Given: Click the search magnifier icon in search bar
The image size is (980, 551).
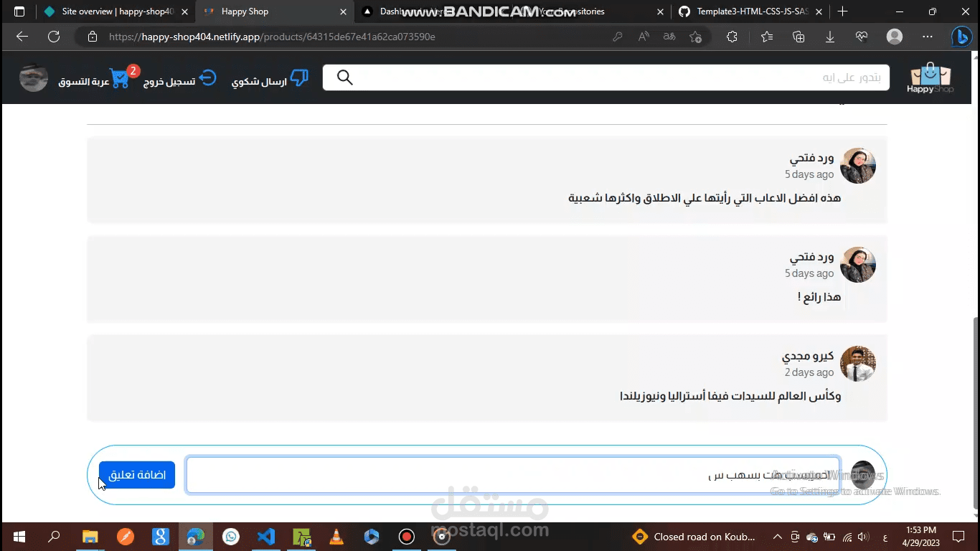Looking at the screenshot, I should tap(344, 77).
